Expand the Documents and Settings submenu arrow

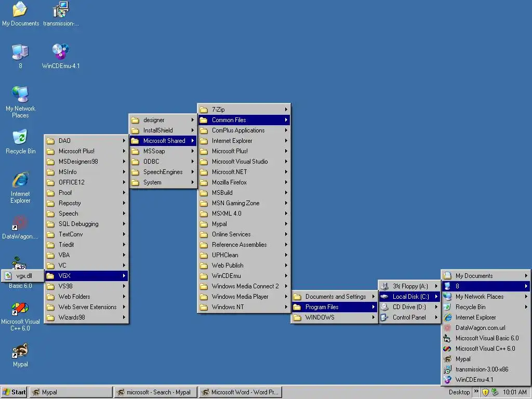click(x=373, y=297)
